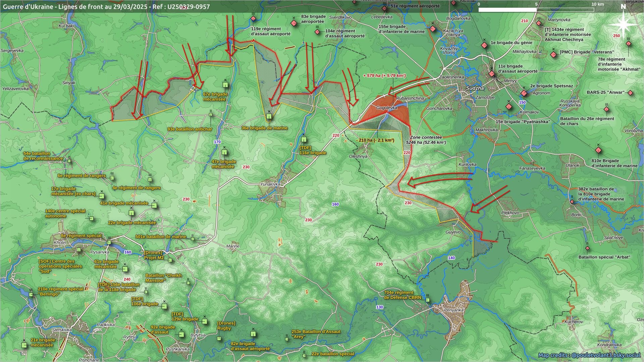
Task: Select the 2e brigade Spetsnaz marker
Action: [x=524, y=93]
